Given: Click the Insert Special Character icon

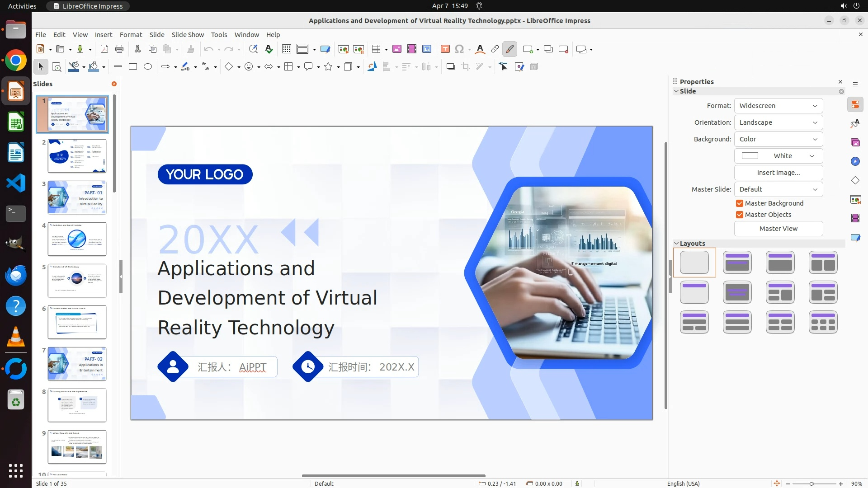Looking at the screenshot, I should click(459, 49).
